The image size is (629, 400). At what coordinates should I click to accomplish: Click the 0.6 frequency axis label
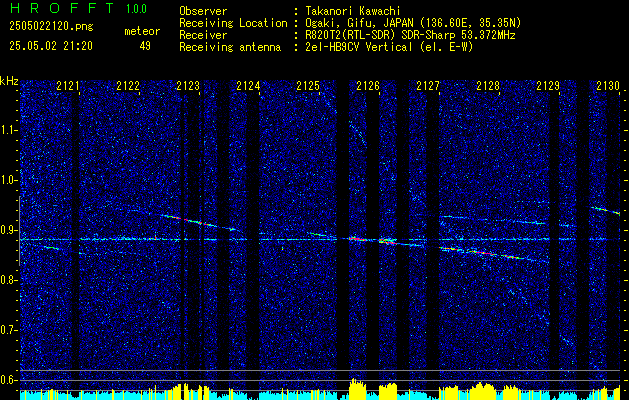click(x=9, y=380)
